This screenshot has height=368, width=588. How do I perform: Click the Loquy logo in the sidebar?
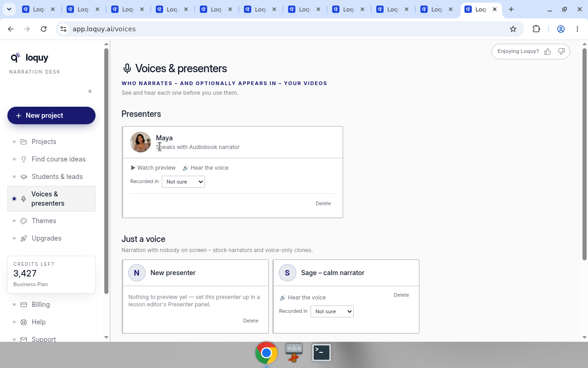[x=29, y=57]
